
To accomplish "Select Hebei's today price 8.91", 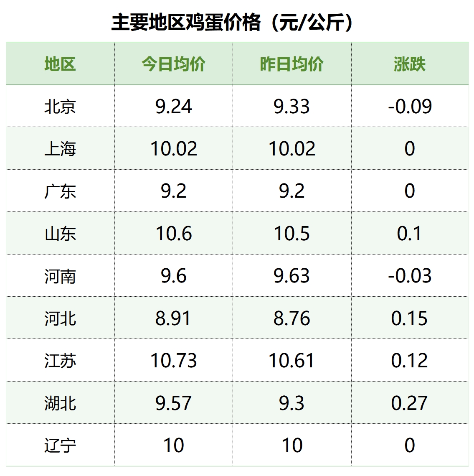I will point(173,318).
